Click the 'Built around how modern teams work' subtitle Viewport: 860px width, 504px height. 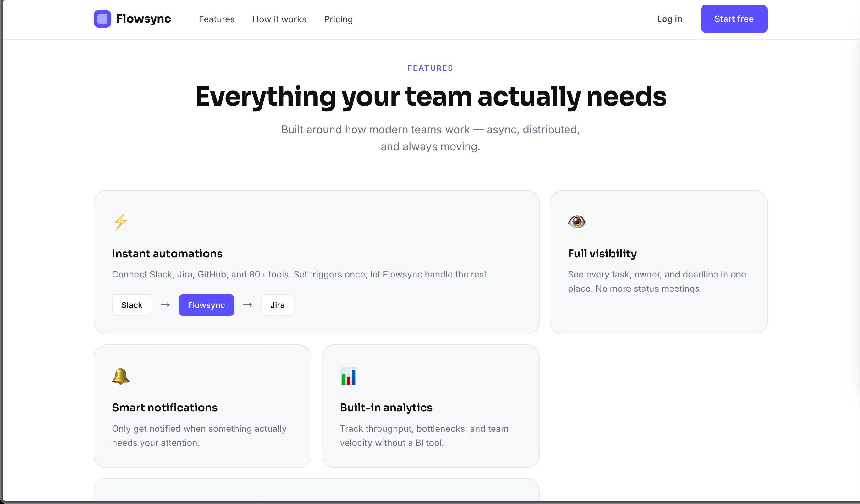coord(430,138)
